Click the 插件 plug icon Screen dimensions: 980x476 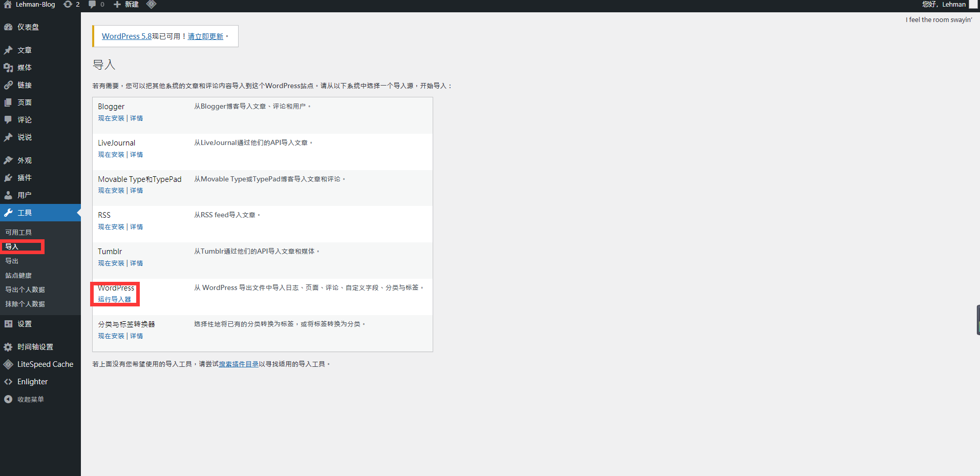click(8, 178)
